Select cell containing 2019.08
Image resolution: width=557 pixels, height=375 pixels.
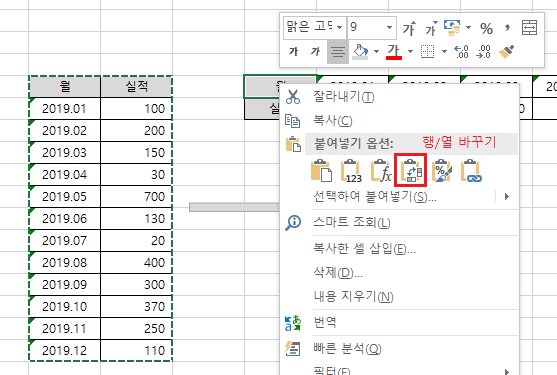[65, 262]
